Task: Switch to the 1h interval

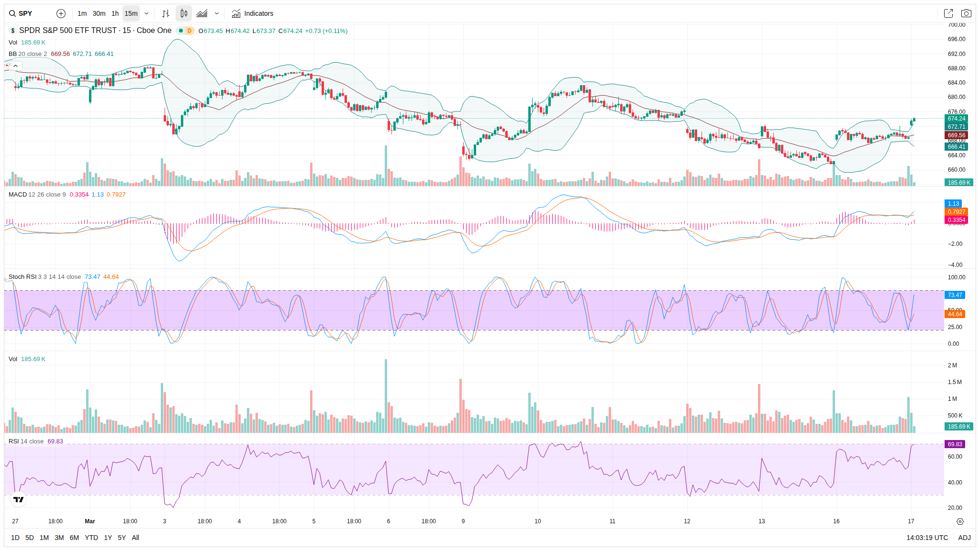Action: pyautogui.click(x=115, y=13)
